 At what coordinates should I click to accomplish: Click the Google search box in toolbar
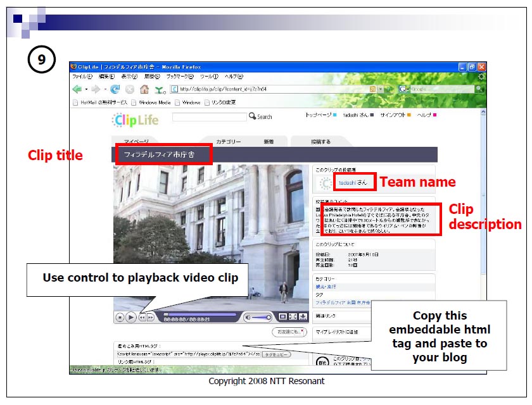point(442,89)
